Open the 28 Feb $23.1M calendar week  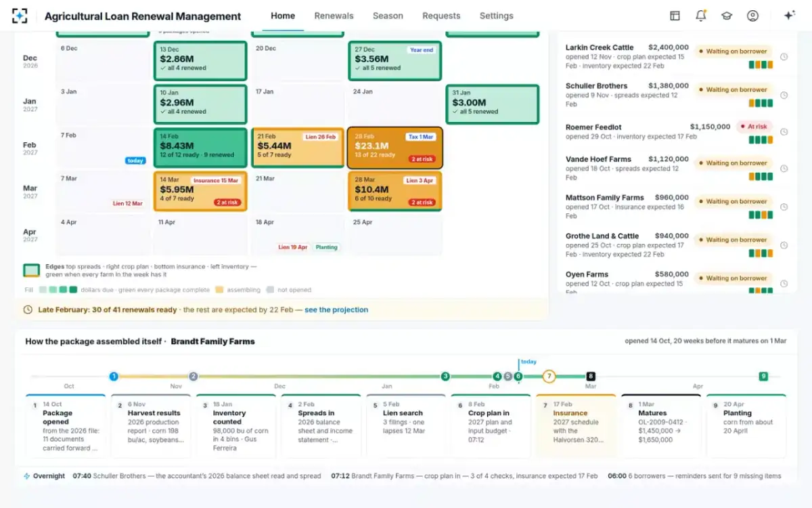[x=394, y=148]
